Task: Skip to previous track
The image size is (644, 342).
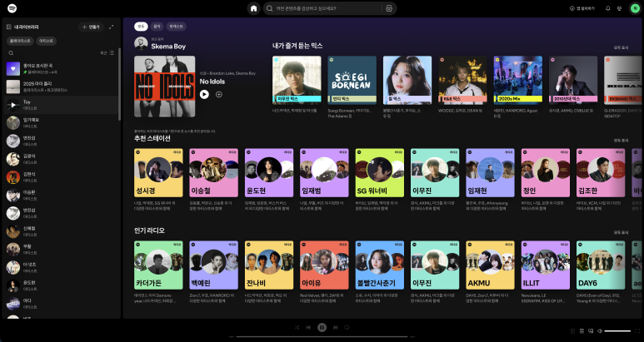Action: pyautogui.click(x=308, y=327)
